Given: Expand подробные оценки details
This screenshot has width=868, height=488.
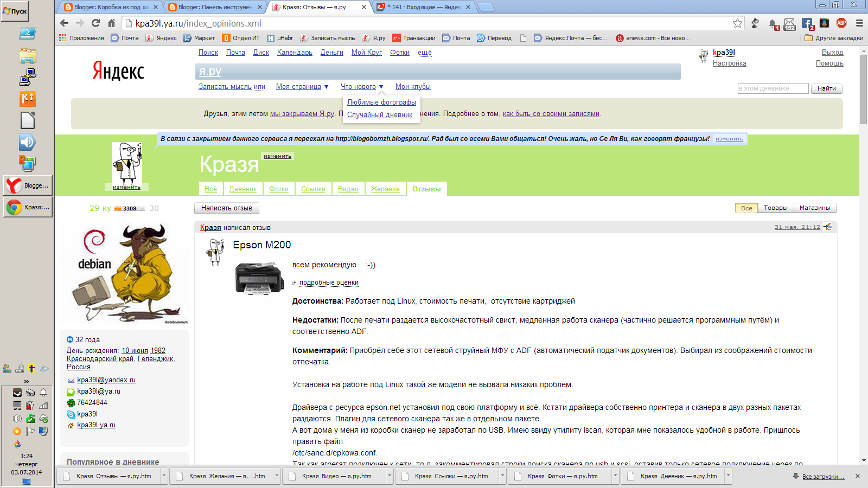Looking at the screenshot, I should pyautogui.click(x=329, y=282).
